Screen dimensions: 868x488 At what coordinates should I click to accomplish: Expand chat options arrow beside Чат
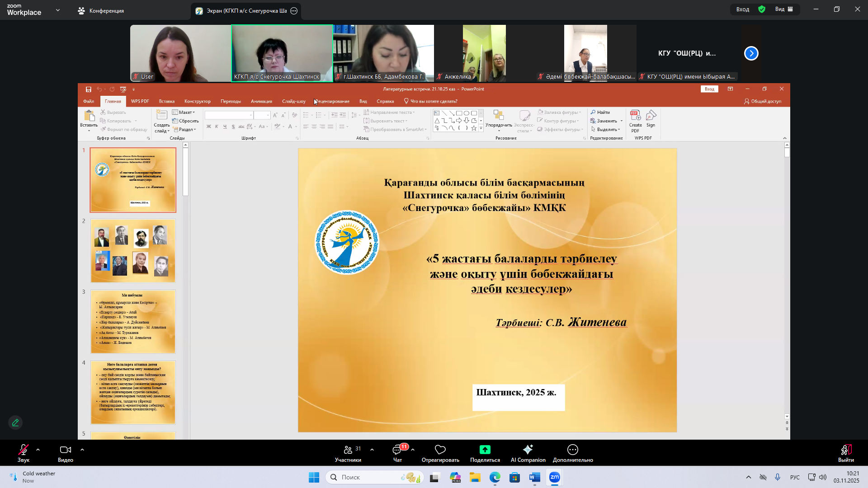(x=413, y=450)
